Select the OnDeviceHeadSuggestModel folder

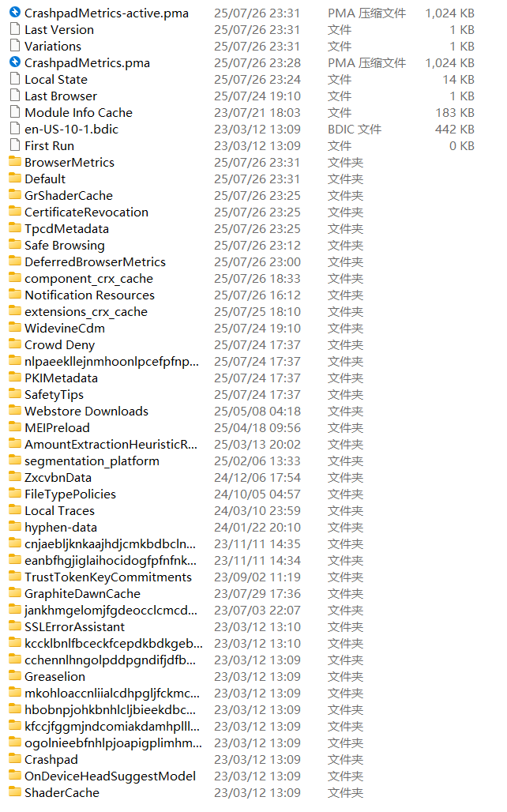point(110,776)
